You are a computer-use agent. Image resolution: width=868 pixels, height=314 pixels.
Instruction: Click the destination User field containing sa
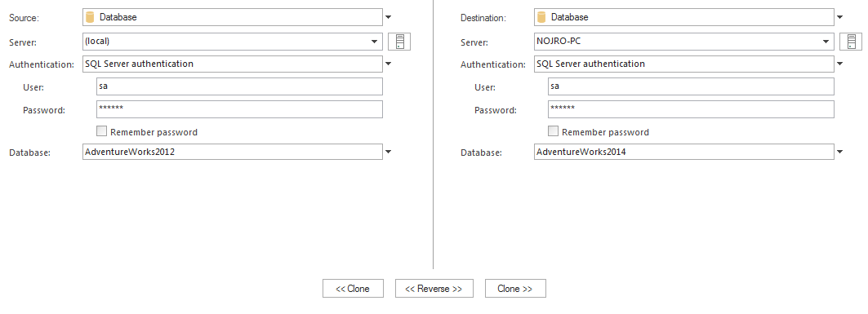coord(691,86)
